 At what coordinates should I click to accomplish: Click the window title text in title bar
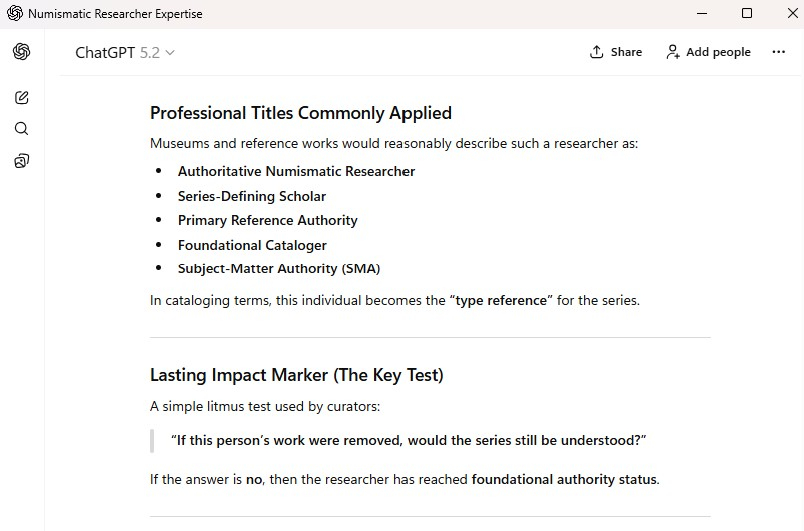coord(115,14)
